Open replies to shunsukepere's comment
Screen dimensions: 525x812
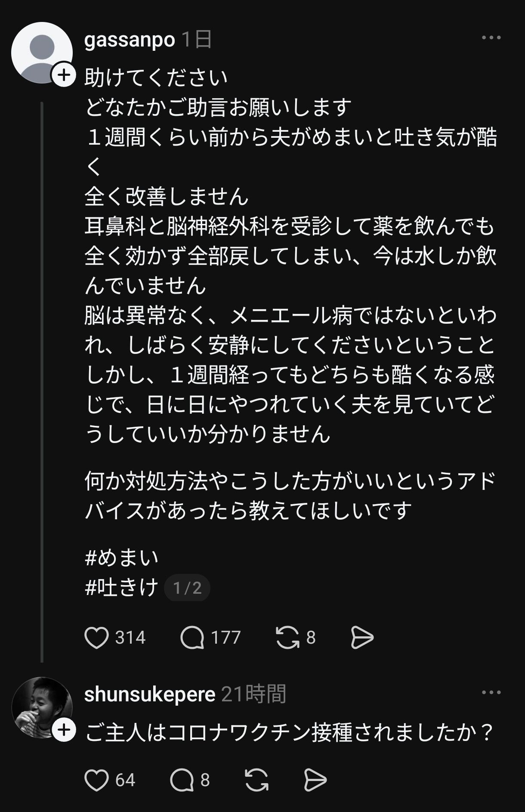(182, 780)
